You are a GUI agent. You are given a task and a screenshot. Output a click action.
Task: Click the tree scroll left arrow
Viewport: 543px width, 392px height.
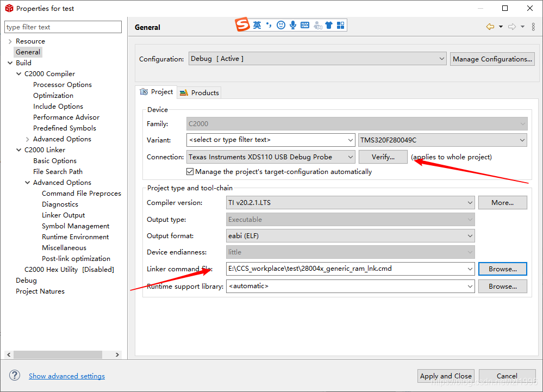(x=9, y=354)
